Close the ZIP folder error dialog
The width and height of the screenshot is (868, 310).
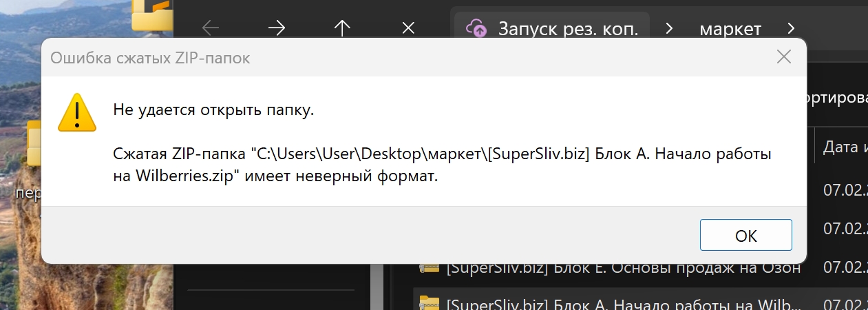[783, 57]
